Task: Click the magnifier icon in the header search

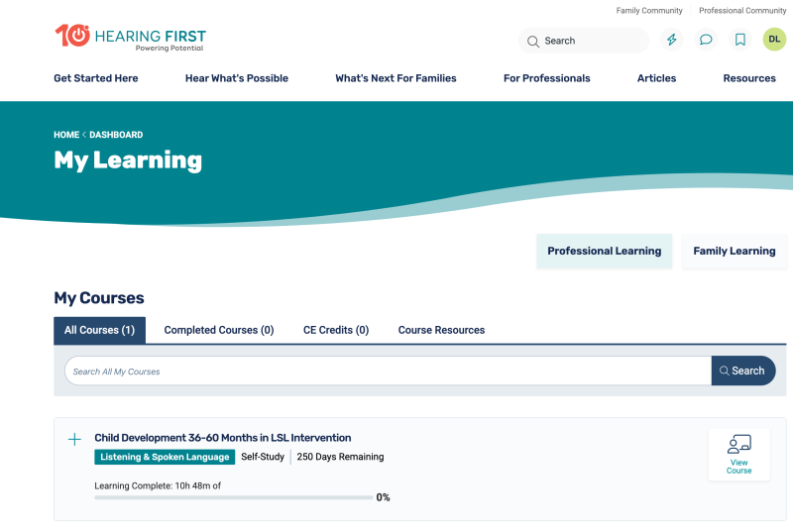Action: click(533, 42)
